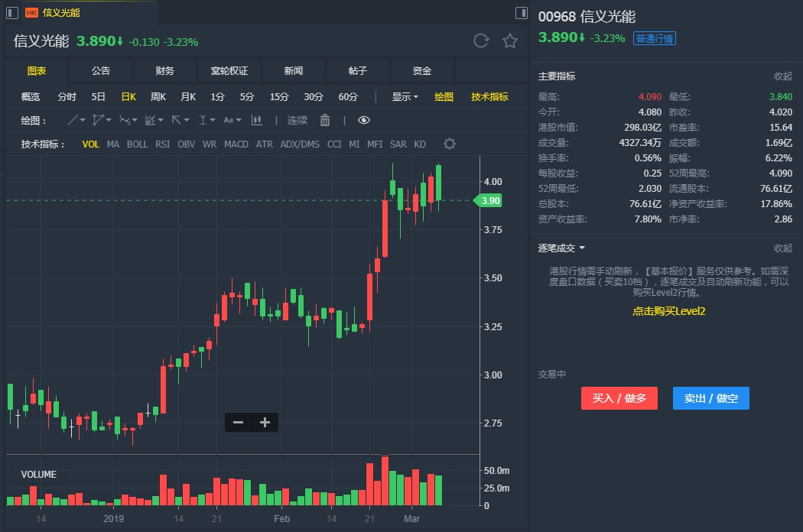Select the arrow annotation tool
Viewport: 803px width, 532px height.
click(x=176, y=120)
